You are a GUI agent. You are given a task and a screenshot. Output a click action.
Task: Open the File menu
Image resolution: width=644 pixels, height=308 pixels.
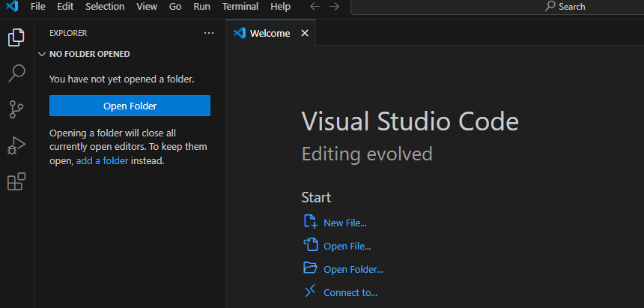[37, 7]
